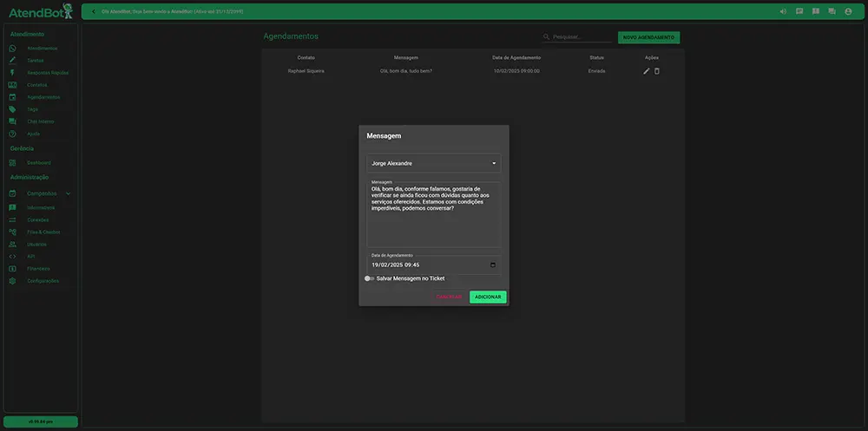Click the NOVO AGENDAMENTO button

click(x=648, y=37)
